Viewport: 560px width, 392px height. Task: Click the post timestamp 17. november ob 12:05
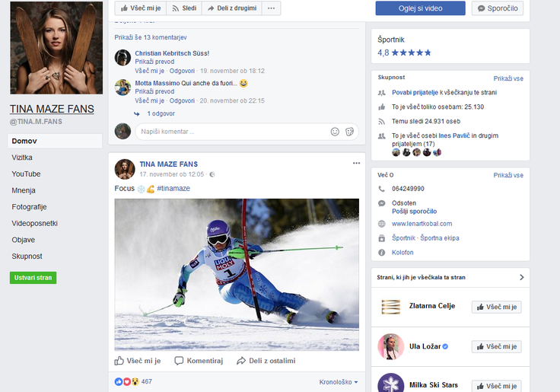pyautogui.click(x=172, y=174)
